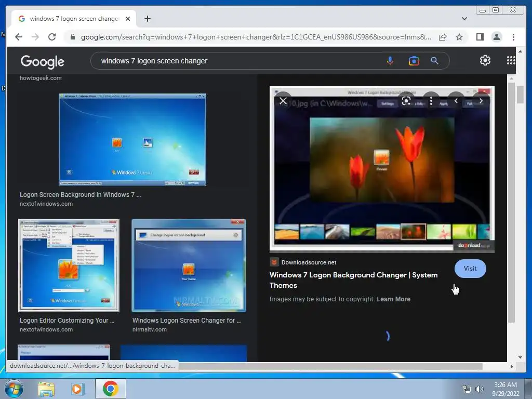Search inside image with Lens icon
Image resolution: width=532 pixels, height=399 pixels.
[406, 101]
